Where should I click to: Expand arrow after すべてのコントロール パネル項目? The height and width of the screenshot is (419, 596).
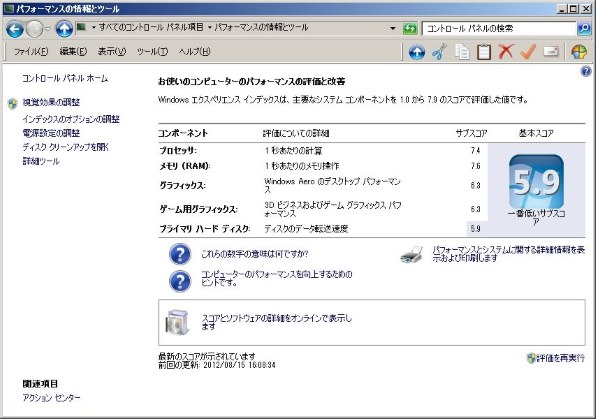coord(209,28)
